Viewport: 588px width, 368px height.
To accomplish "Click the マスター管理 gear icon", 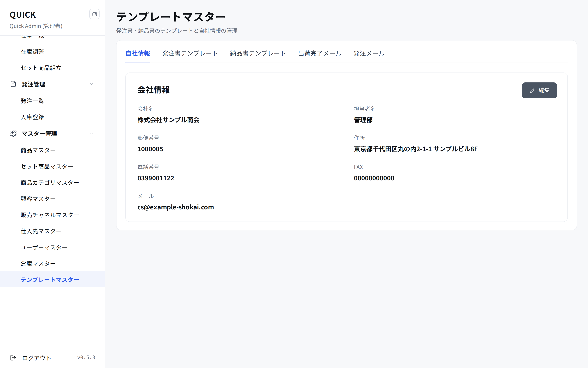I will click(13, 133).
